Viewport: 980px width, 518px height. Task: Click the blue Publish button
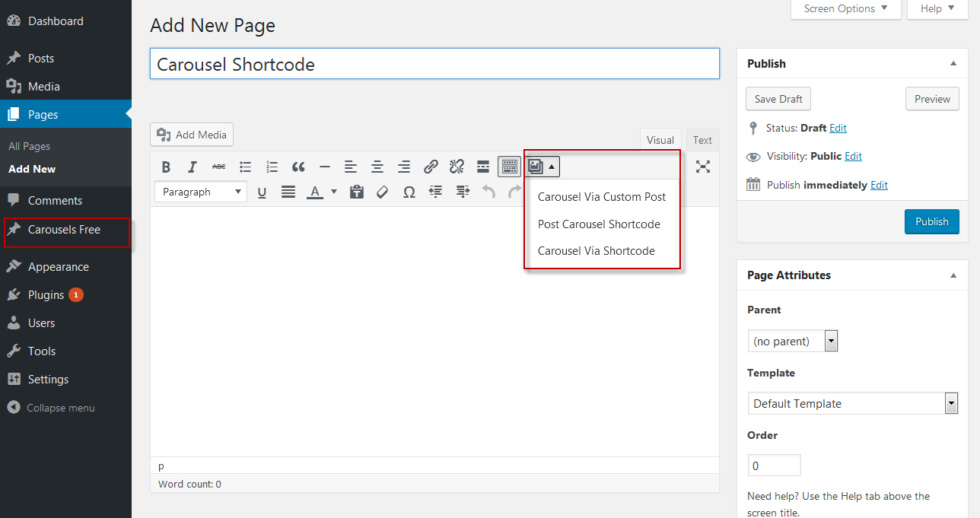[932, 221]
